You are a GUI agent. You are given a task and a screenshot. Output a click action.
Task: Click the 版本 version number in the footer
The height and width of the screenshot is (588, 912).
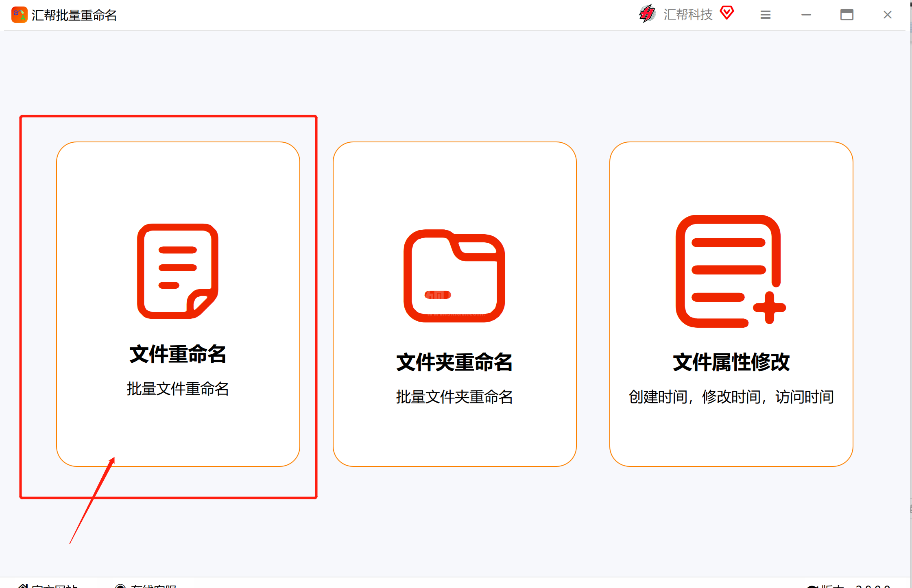(x=849, y=586)
